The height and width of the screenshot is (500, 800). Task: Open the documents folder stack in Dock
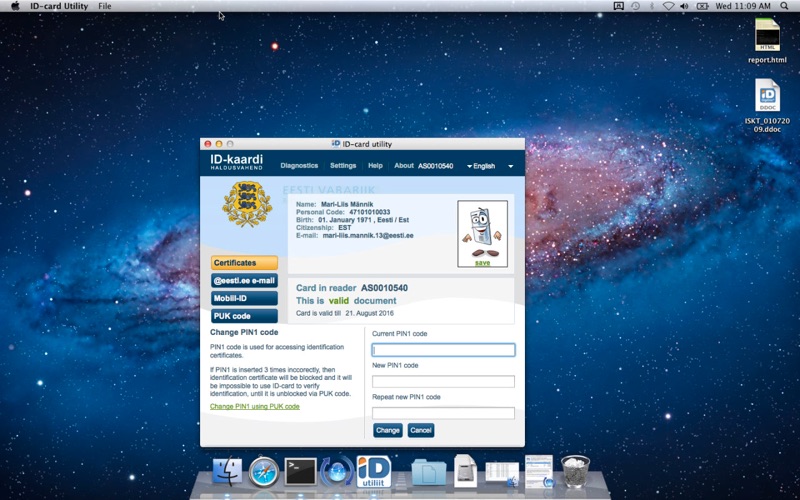point(429,472)
